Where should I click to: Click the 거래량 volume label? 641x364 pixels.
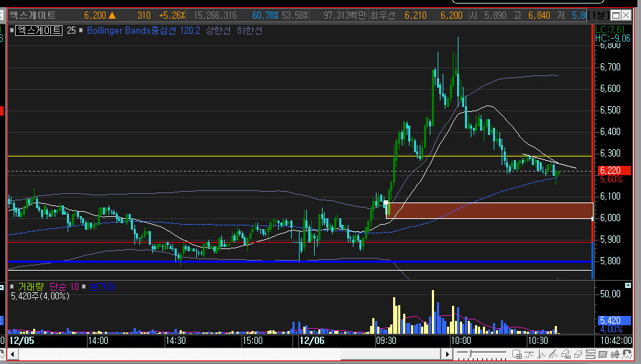tap(31, 286)
